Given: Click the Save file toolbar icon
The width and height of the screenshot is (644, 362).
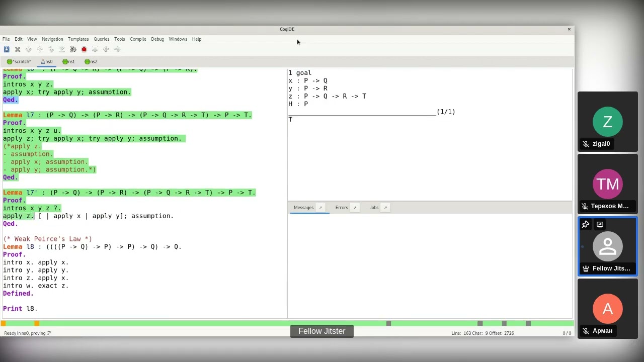Looking at the screenshot, I should (7, 49).
